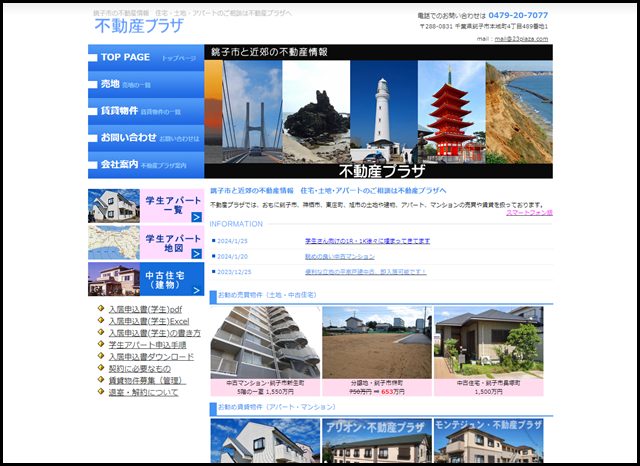
Task: Click the 2023/12/25 date text
Action: point(234,272)
